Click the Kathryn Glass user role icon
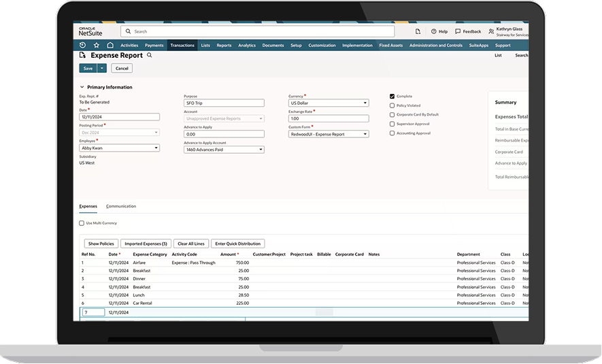The image size is (602, 364). [x=492, y=31]
